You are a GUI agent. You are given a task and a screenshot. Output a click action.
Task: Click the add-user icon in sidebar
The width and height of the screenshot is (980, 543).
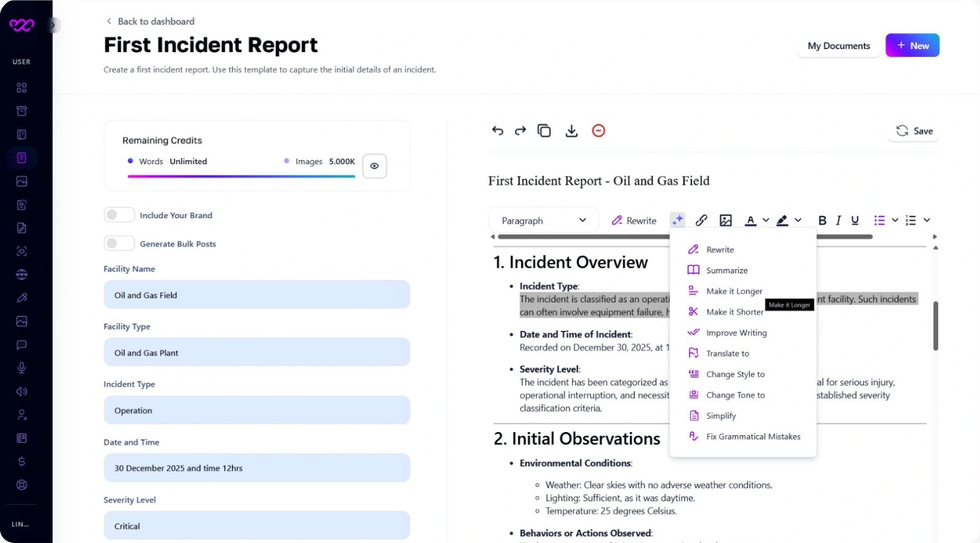coord(21,415)
